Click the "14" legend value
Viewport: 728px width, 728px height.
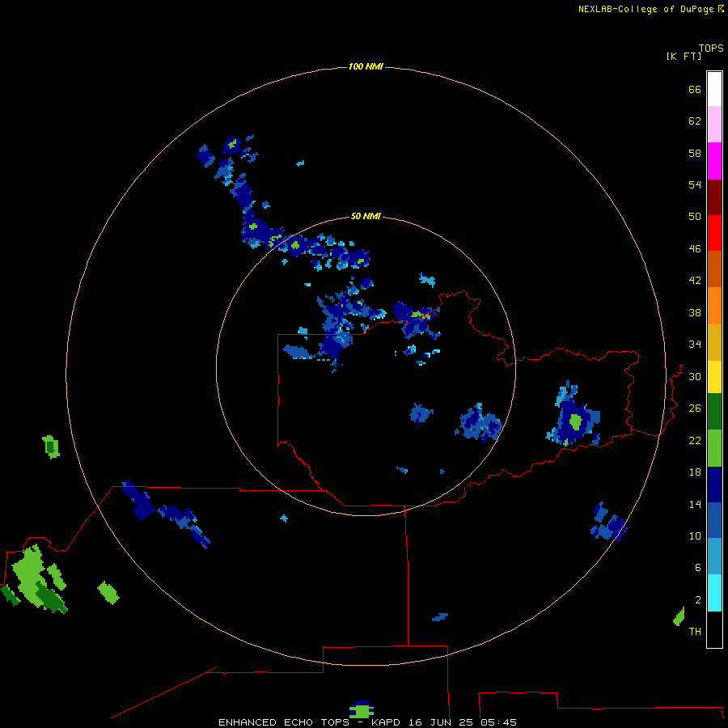pos(695,504)
